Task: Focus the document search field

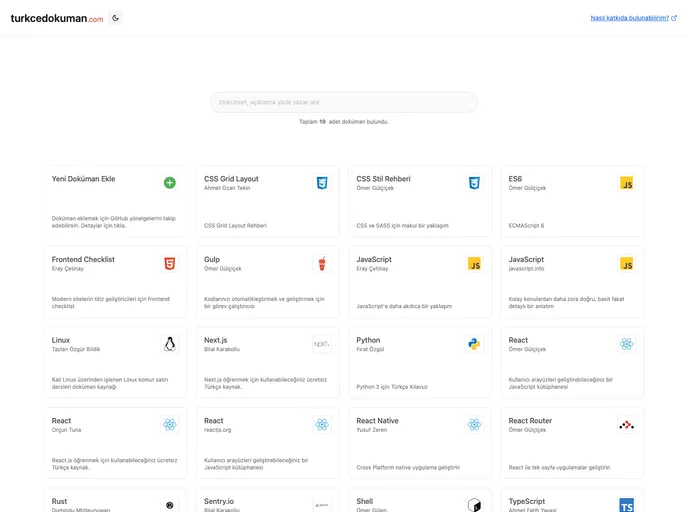Action: 344,102
